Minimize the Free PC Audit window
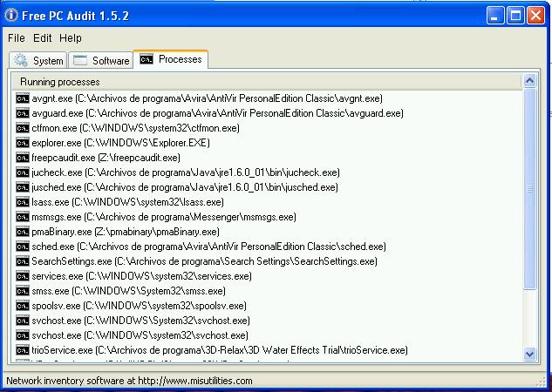552x392 pixels. pos(495,16)
